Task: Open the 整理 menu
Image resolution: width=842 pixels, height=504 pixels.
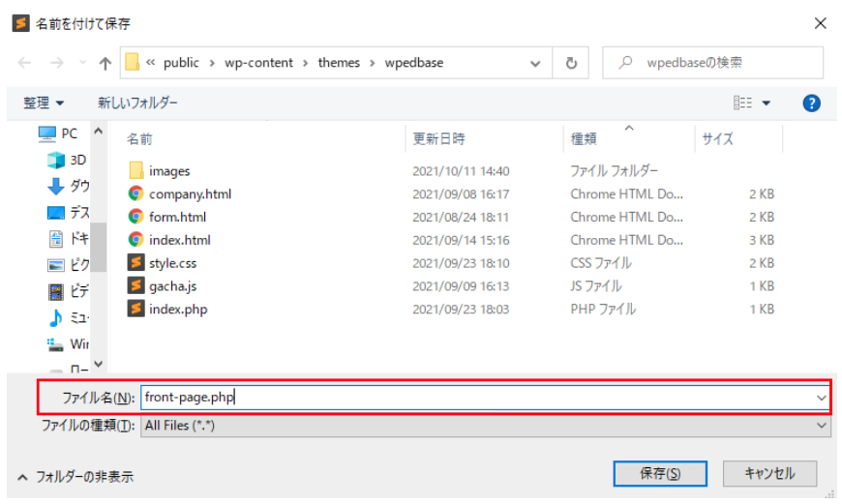Action: click(x=43, y=103)
